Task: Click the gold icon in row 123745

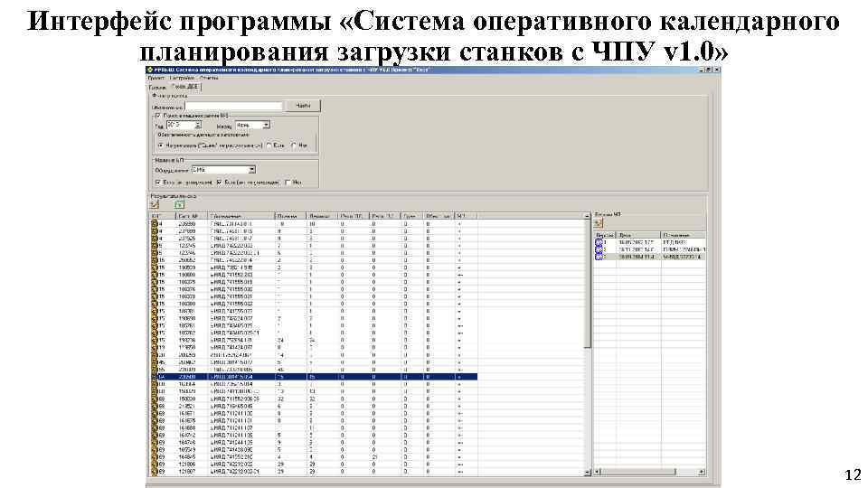Action: point(155,246)
